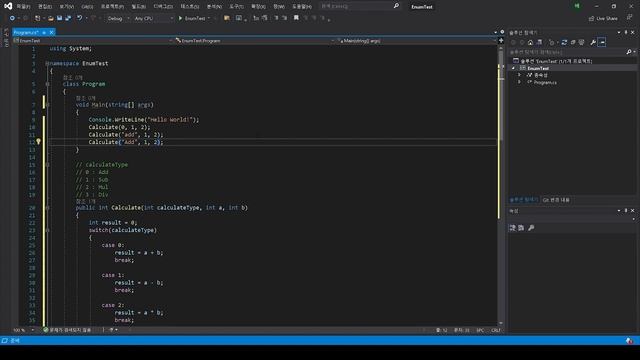Click the Switch Views icon in Solution Explorer
The image size is (640, 360).
tap(539, 42)
